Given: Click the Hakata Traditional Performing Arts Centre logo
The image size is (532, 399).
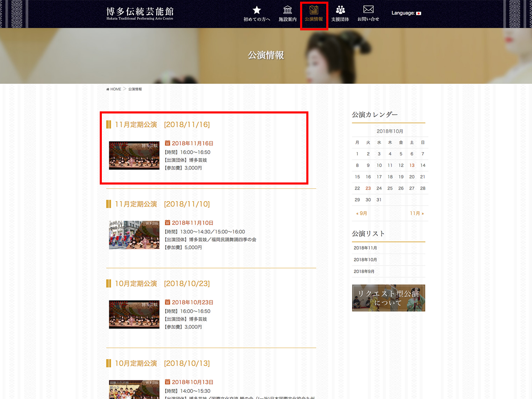Looking at the screenshot, I should click(x=140, y=13).
